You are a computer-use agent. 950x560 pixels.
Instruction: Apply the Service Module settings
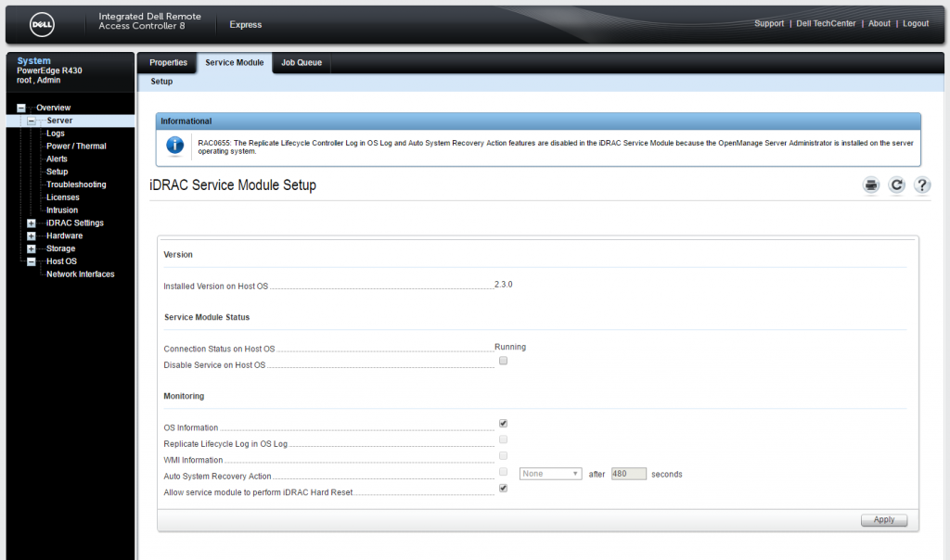[883, 519]
